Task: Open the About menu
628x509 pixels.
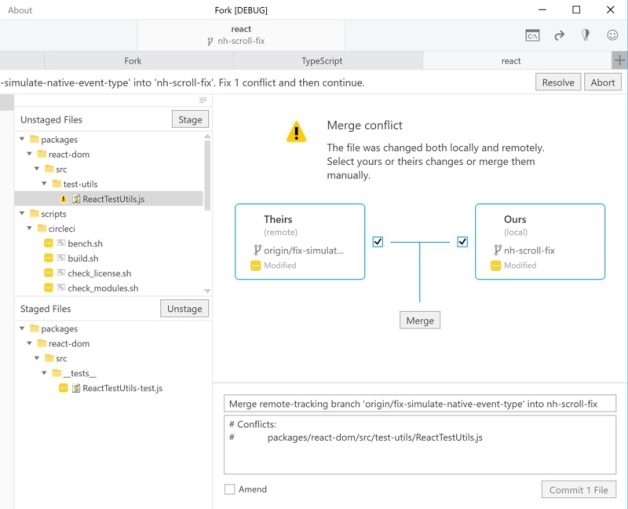Action: [x=20, y=10]
